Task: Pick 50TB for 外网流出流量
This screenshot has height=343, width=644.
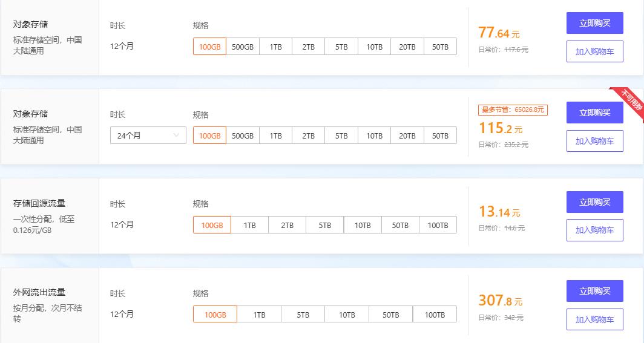Action: click(391, 315)
